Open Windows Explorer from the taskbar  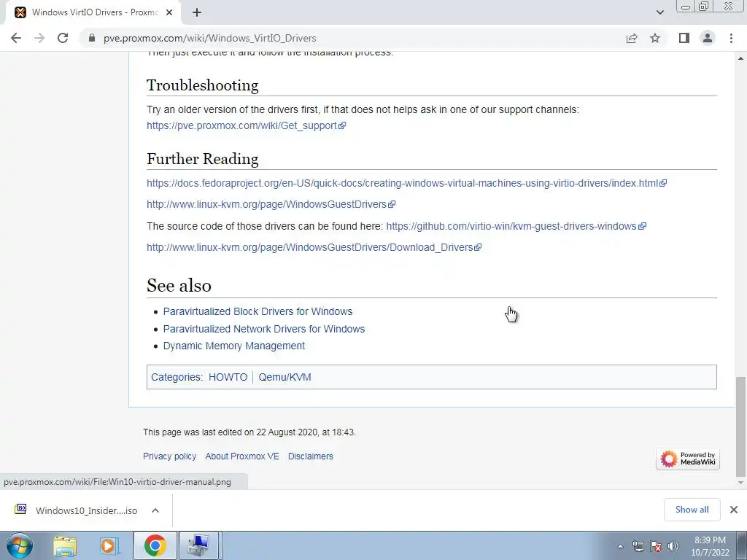click(65, 545)
